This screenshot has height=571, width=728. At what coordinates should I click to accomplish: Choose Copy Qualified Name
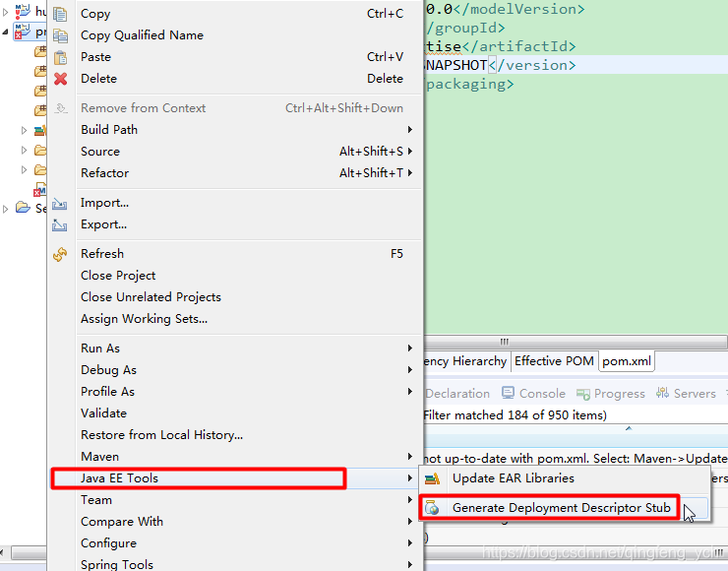point(236,35)
